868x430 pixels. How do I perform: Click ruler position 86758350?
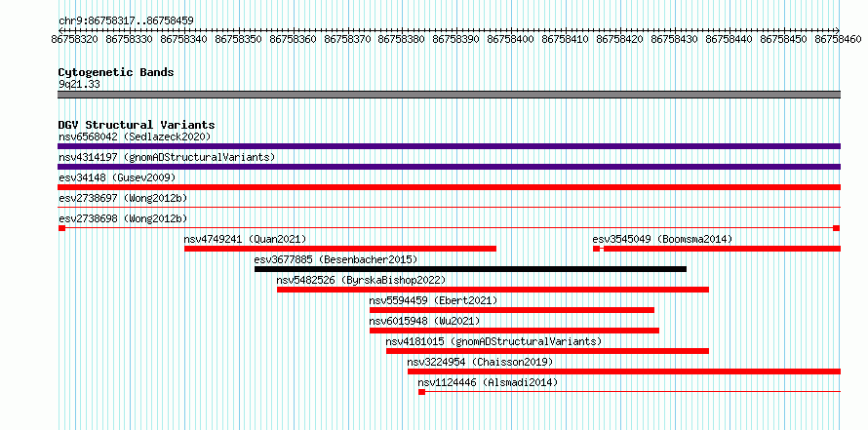click(239, 39)
